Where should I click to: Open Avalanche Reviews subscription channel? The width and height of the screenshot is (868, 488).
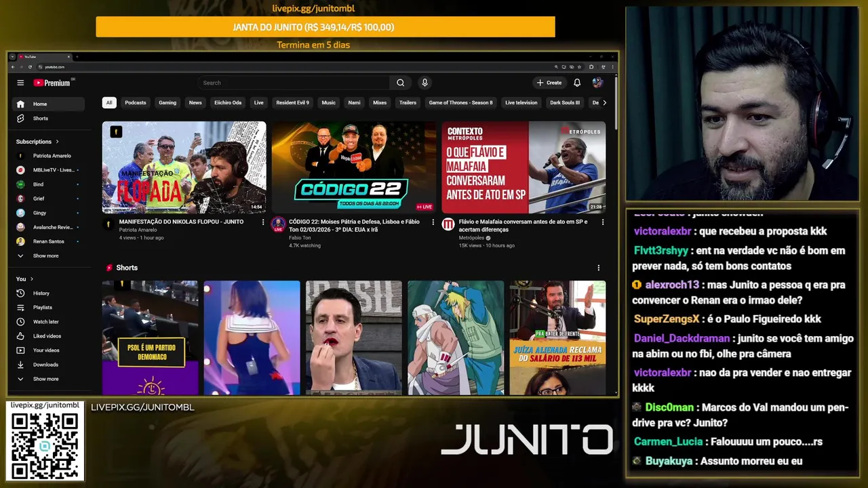(x=48, y=227)
